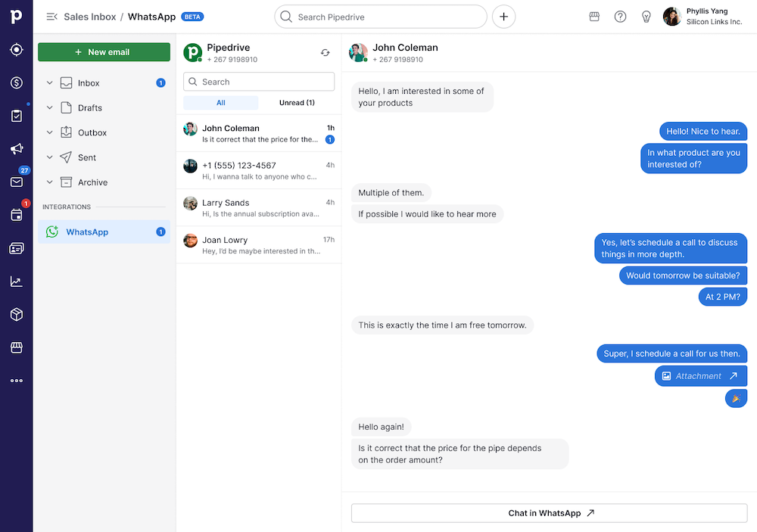
Task: Open the Drafts folder
Action: 104,107
